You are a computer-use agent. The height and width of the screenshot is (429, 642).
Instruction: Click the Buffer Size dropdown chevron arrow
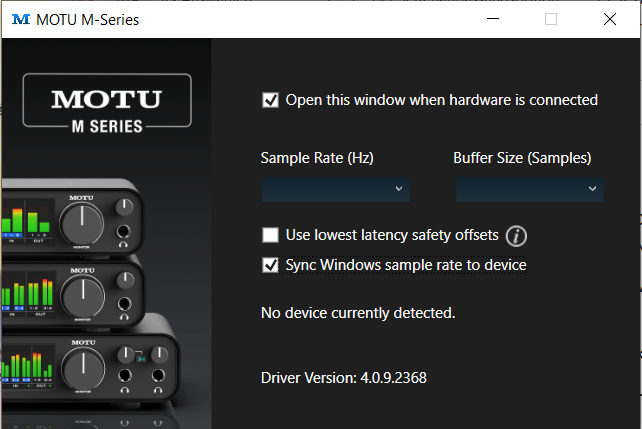592,189
